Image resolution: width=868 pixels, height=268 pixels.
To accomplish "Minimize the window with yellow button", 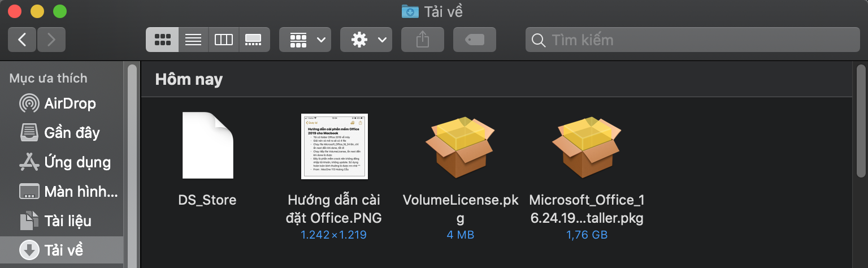I will point(37,11).
